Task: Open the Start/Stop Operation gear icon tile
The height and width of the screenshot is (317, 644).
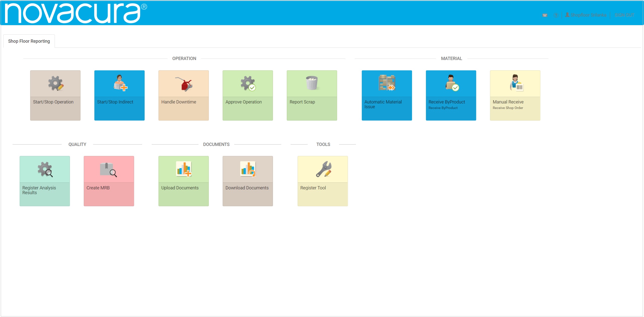Action: 56,83
